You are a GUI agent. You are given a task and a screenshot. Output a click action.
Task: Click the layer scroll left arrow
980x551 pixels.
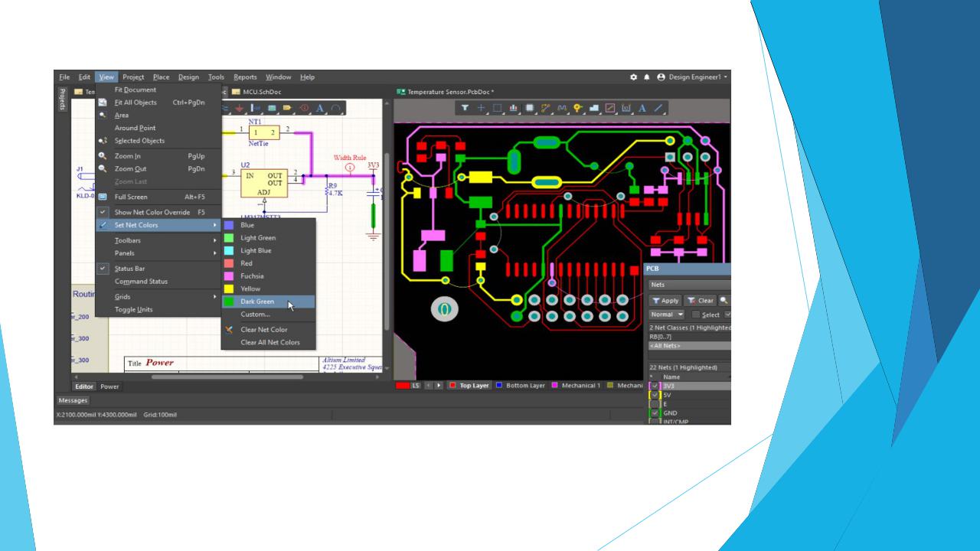[428, 386]
